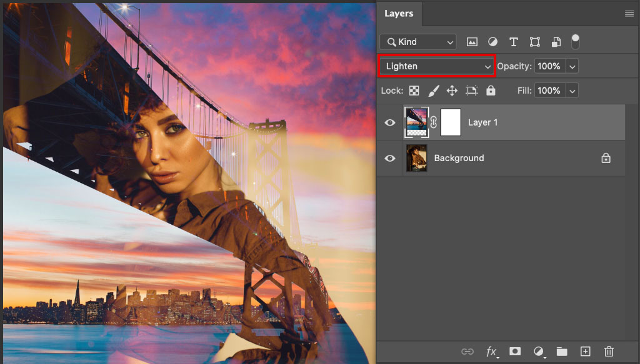Hide the Layer 1 layer
Screen dimensions: 640x364
click(389, 122)
